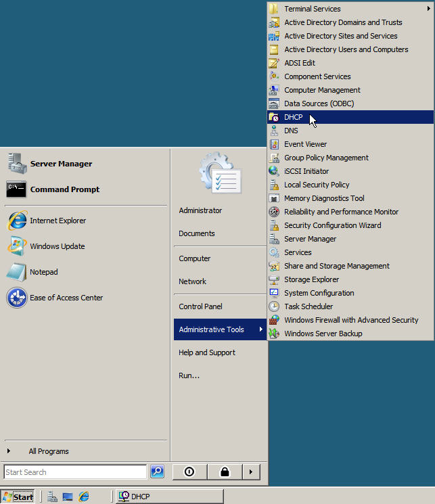The image size is (435, 504).
Task: Click the Windows Update label
Action: (58, 246)
